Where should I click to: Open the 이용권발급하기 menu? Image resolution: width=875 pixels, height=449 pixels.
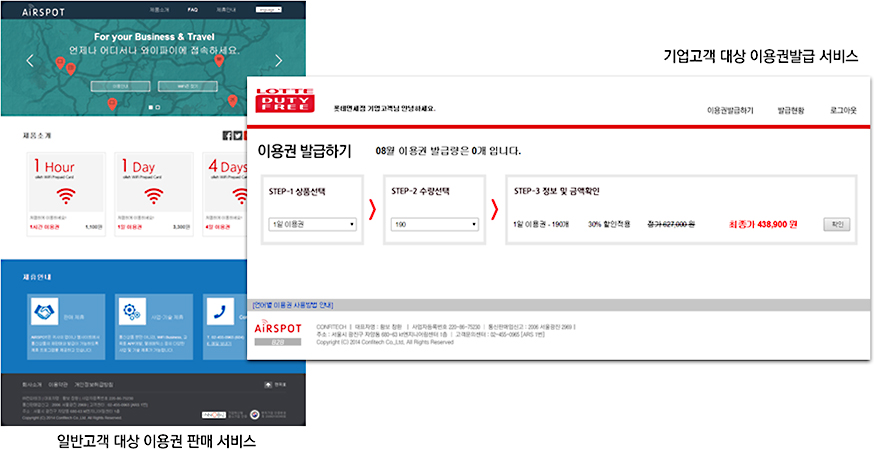pos(730,110)
